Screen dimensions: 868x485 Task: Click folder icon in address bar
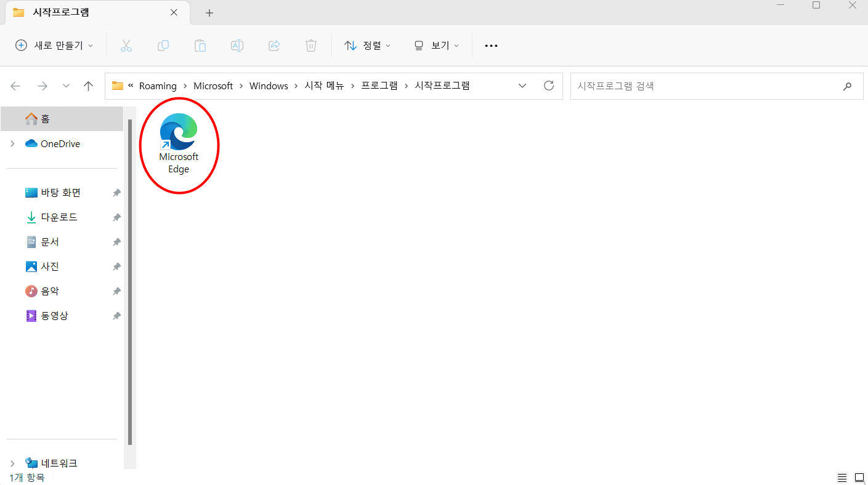tap(117, 86)
